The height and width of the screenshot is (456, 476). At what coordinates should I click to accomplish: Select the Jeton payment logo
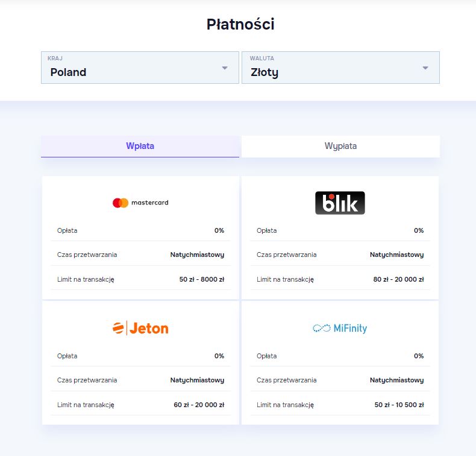coord(140,328)
